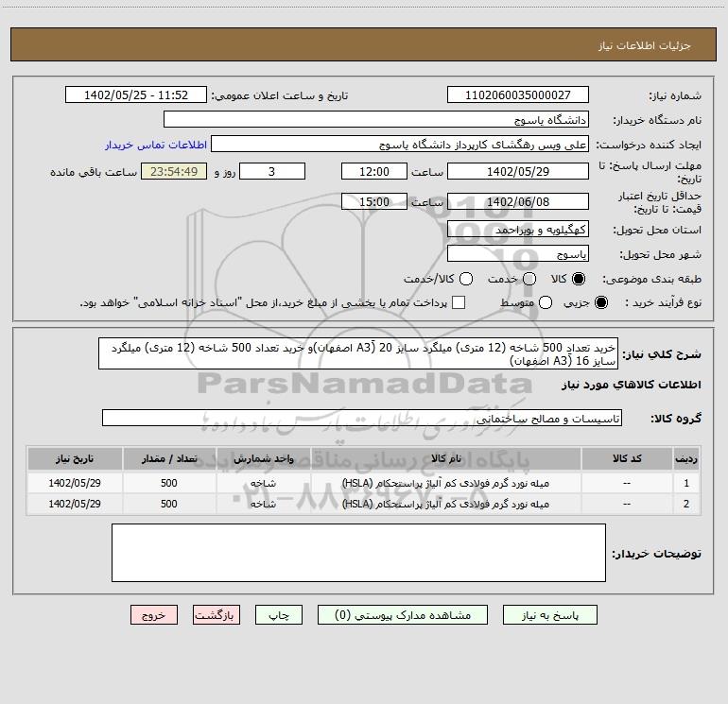Select the کالا radio button
Viewport: 728px width, 704px height.
coord(579,279)
